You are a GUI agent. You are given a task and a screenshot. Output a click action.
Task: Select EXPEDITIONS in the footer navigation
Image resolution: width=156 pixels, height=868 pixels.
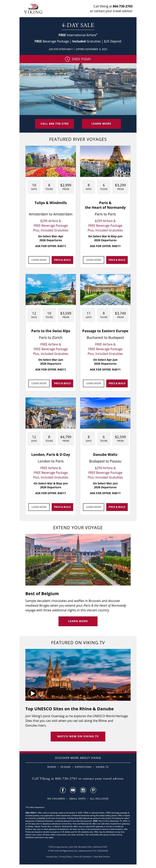82,767
